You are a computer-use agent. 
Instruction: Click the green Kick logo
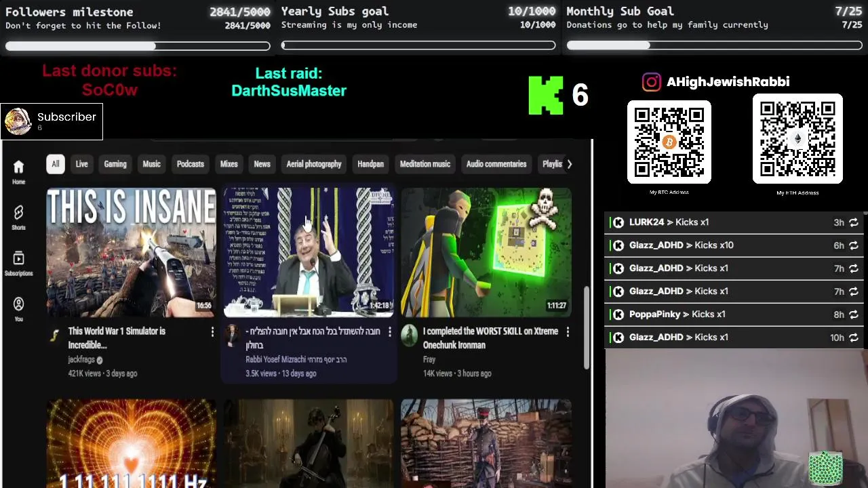(x=546, y=95)
